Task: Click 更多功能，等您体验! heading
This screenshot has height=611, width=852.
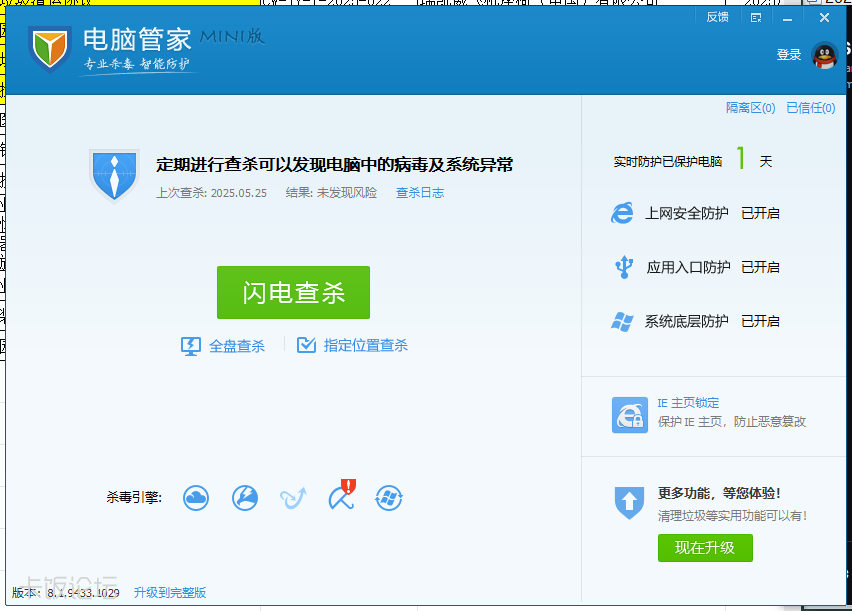Action: (719, 493)
